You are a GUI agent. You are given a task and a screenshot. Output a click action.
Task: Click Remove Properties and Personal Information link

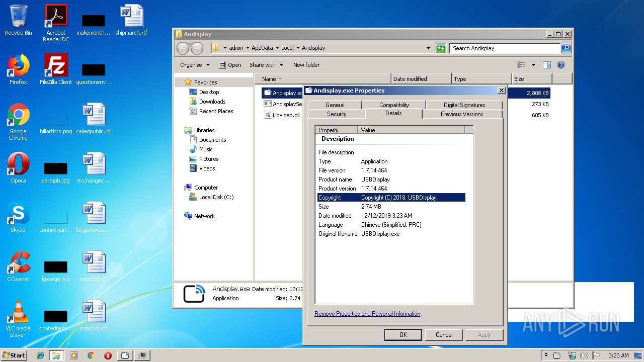[367, 314]
